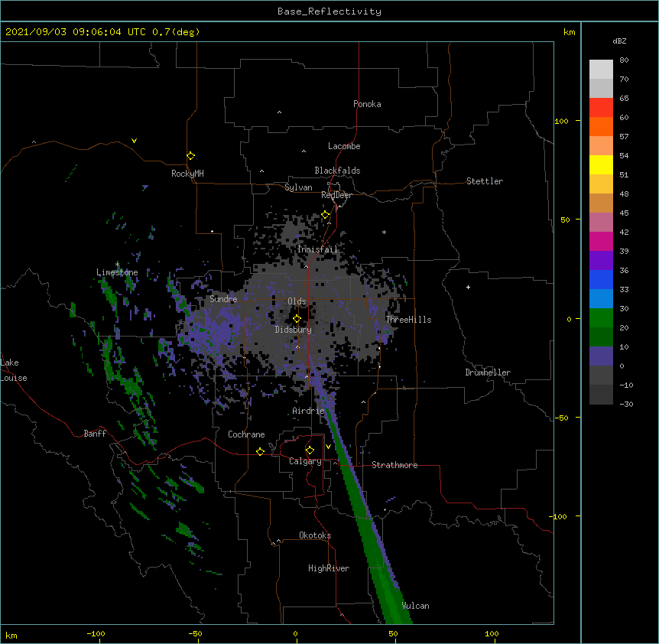Click the yellow V marker east of Calgary
This screenshot has height=644, width=659.
pos(328,447)
